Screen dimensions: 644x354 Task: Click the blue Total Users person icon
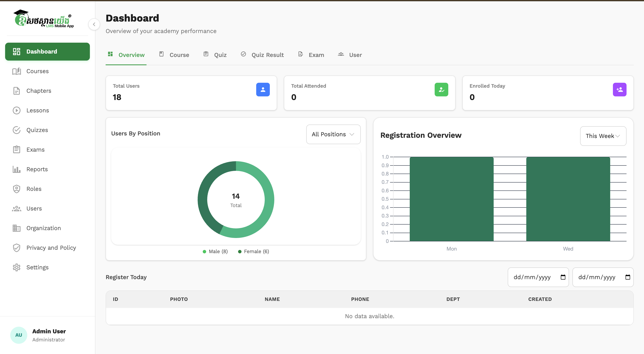263,90
